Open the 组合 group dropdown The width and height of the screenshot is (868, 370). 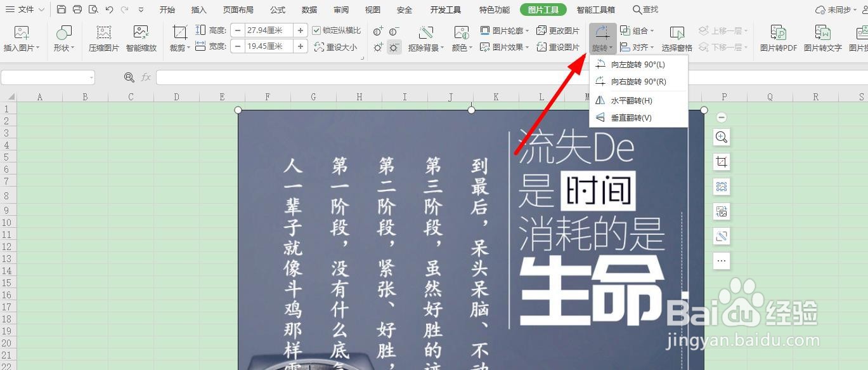tap(637, 30)
